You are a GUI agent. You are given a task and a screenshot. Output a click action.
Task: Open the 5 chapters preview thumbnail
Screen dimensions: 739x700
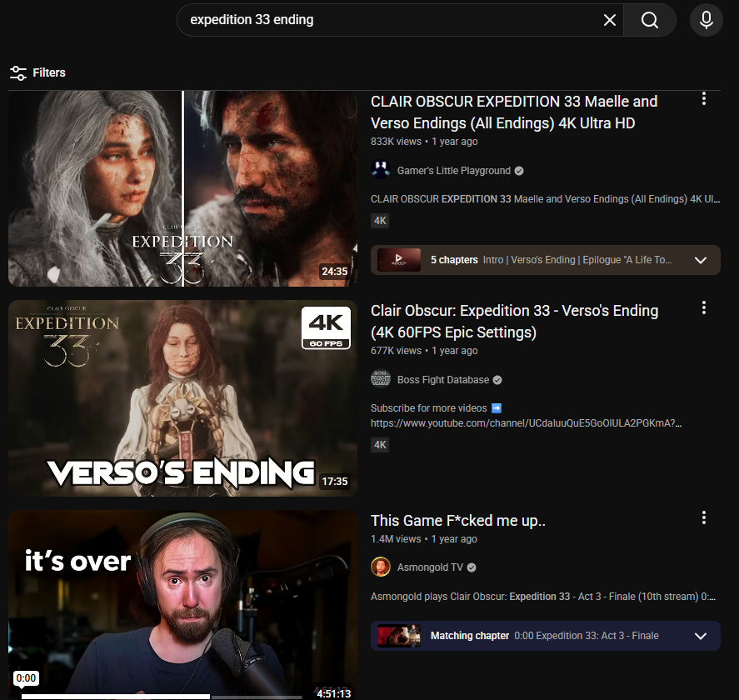399,260
